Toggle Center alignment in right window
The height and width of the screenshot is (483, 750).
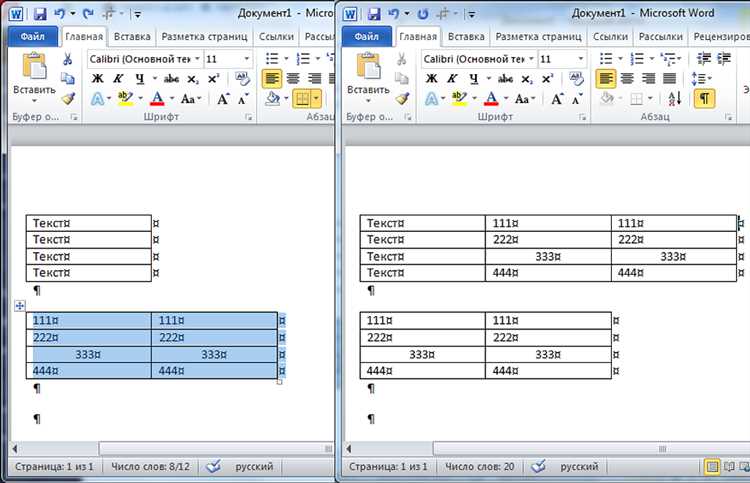[x=627, y=78]
